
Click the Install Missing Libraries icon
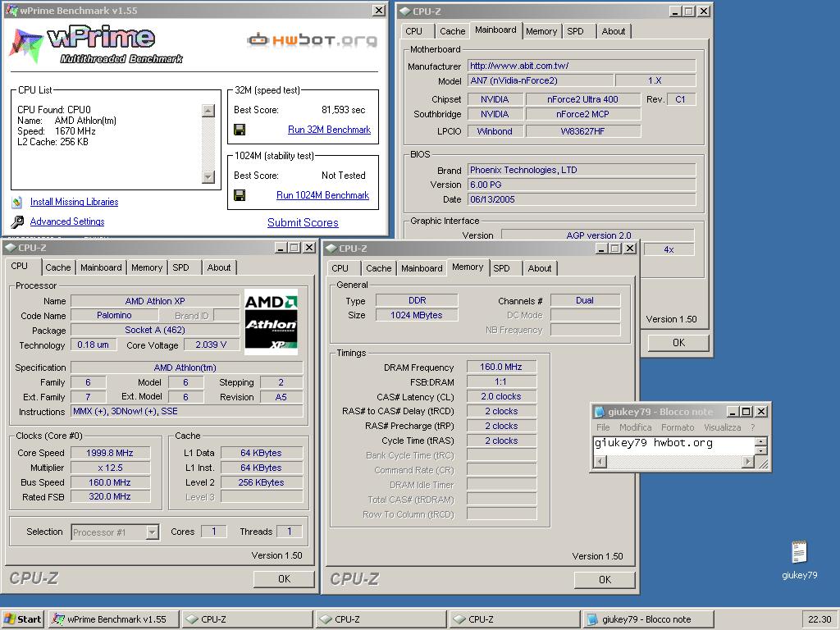click(x=17, y=202)
